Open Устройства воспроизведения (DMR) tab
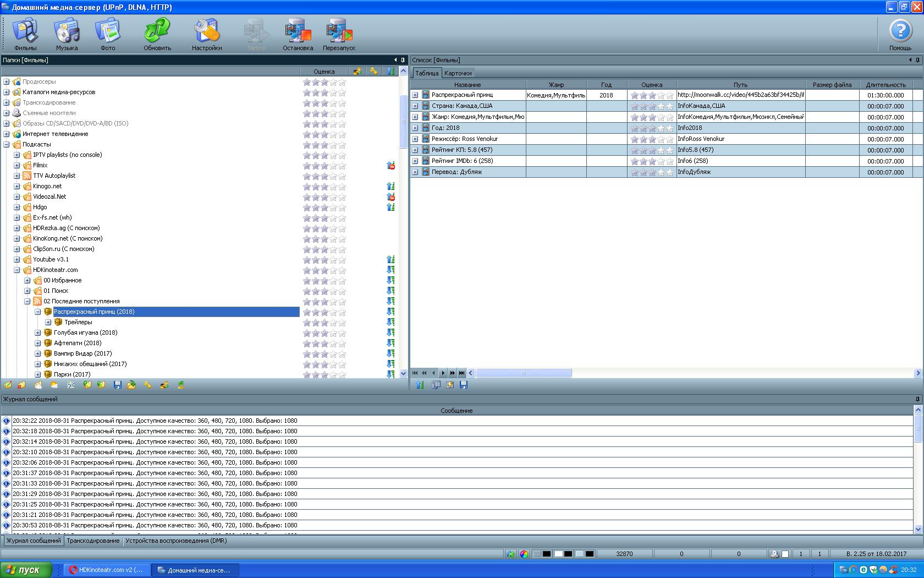 176,541
